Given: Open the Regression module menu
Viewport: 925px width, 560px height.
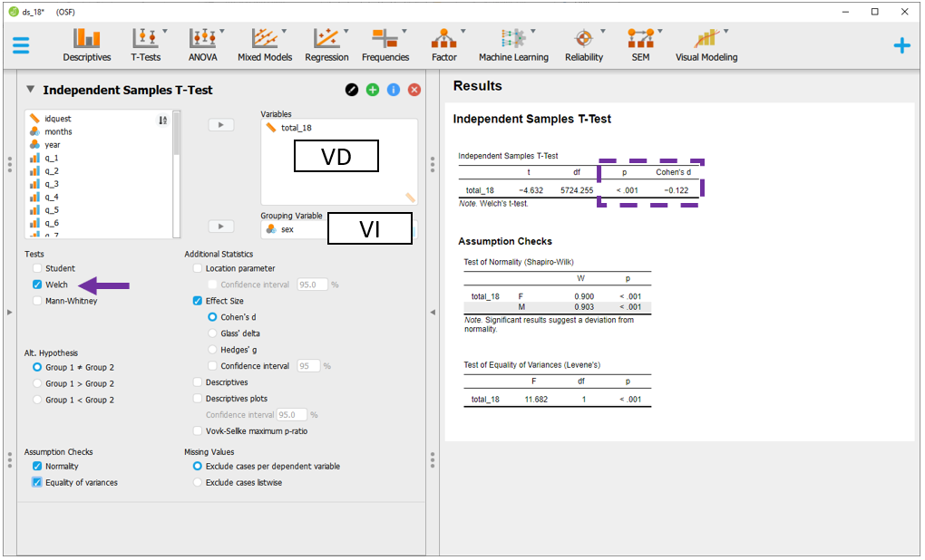Looking at the screenshot, I should click(326, 44).
